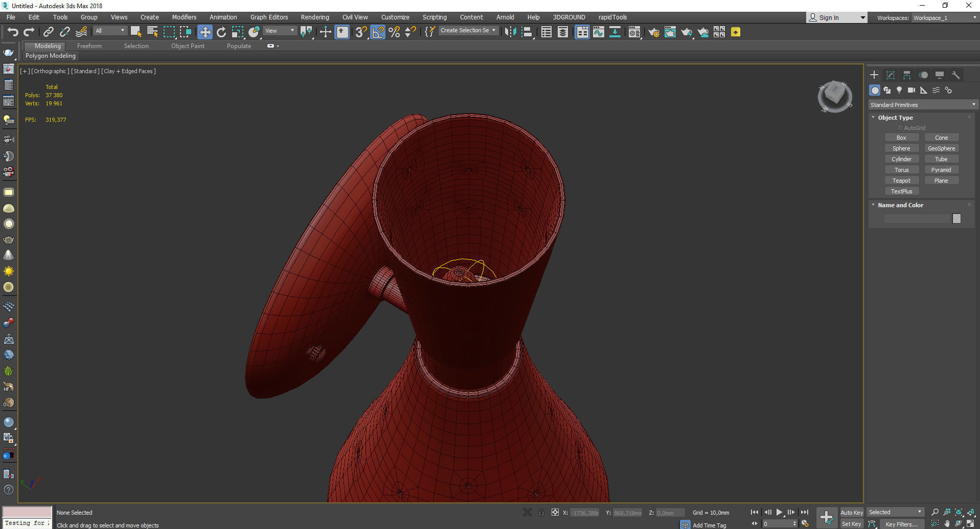The image size is (980, 529).
Task: Switch to Lights category in Create panel
Action: tap(899, 90)
